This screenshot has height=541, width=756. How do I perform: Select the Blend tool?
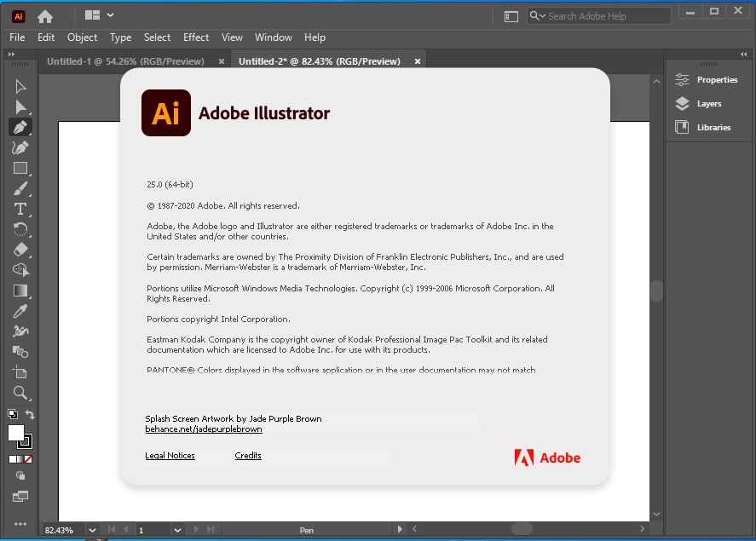(x=20, y=352)
